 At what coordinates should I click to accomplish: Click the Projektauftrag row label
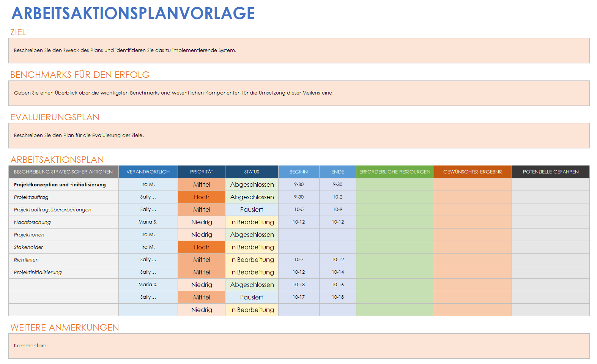(x=63, y=197)
